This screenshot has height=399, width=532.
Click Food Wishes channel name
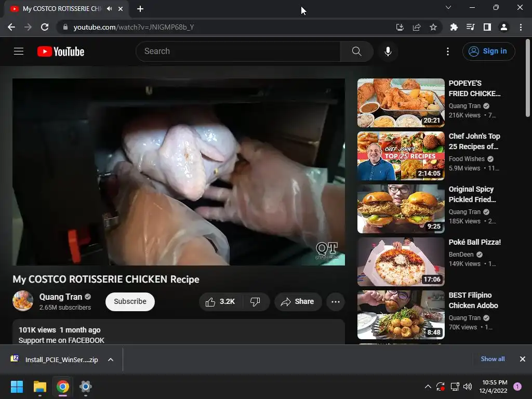pyautogui.click(x=467, y=159)
